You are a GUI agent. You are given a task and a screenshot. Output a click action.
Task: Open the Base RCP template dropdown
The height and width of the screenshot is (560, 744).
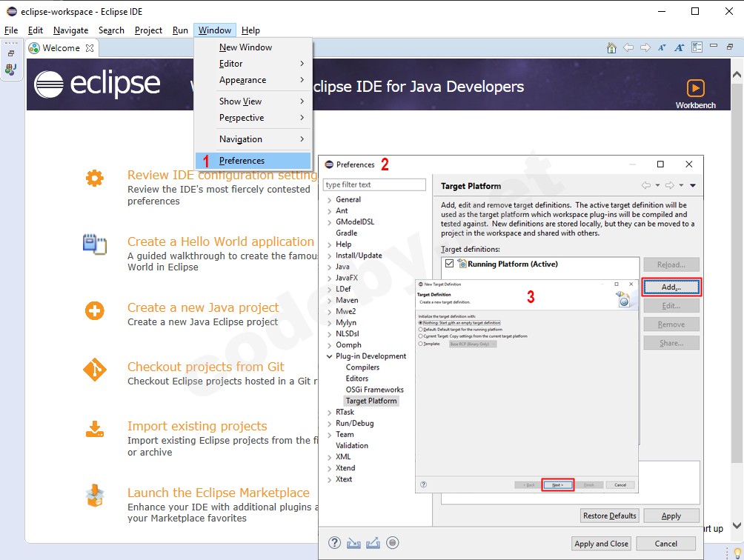click(473, 344)
